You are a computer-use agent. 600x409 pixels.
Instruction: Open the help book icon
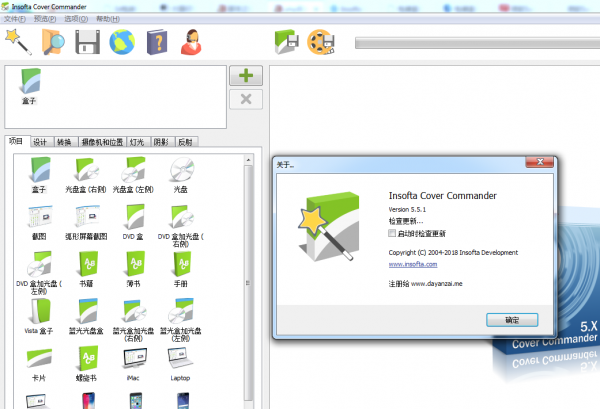[157, 42]
